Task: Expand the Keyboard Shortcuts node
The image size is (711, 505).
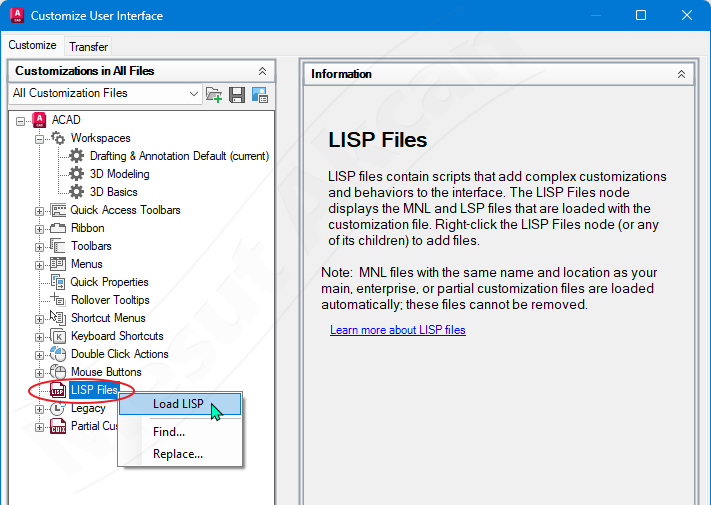Action: pos(39,337)
